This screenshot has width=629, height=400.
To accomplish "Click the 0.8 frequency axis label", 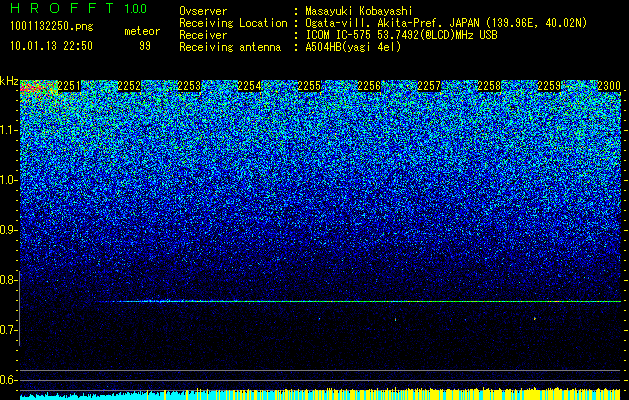I will [8, 280].
